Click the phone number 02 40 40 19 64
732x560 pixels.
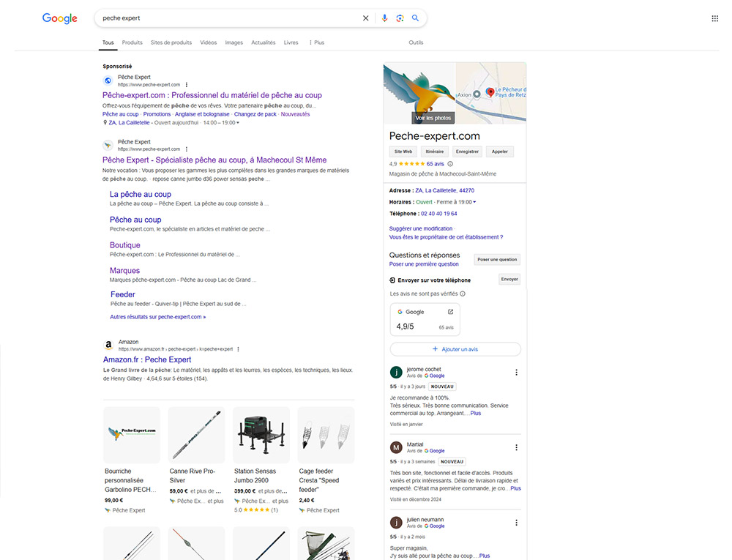pos(438,214)
